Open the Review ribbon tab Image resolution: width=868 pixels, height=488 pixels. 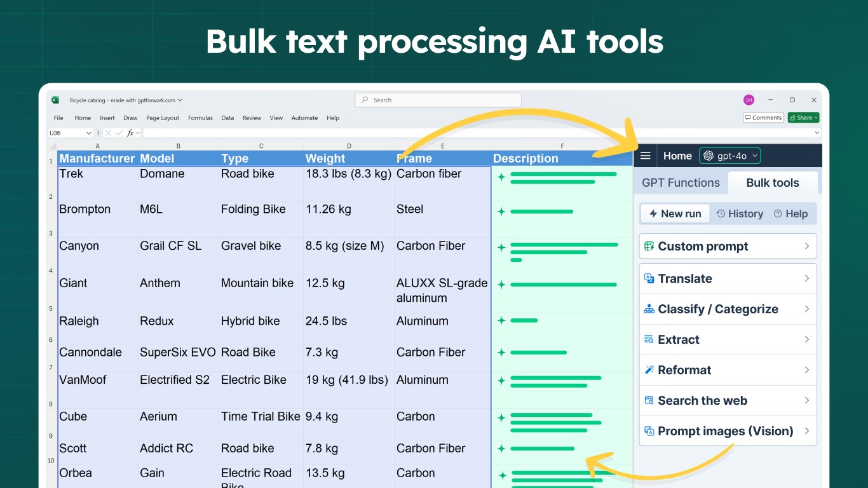[x=252, y=118]
